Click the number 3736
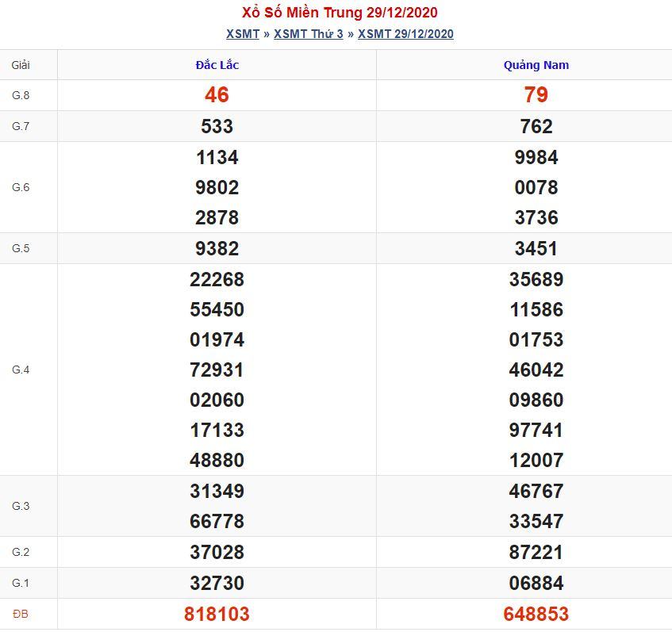672x632 pixels. [x=536, y=217]
